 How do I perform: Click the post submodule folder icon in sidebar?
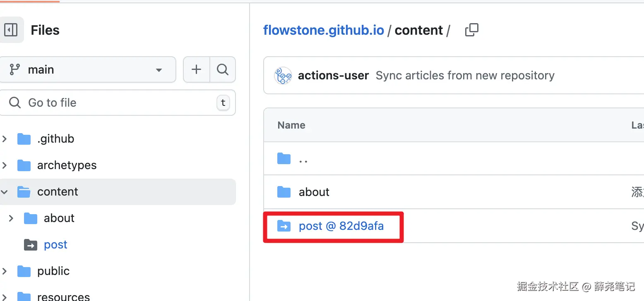coord(31,245)
